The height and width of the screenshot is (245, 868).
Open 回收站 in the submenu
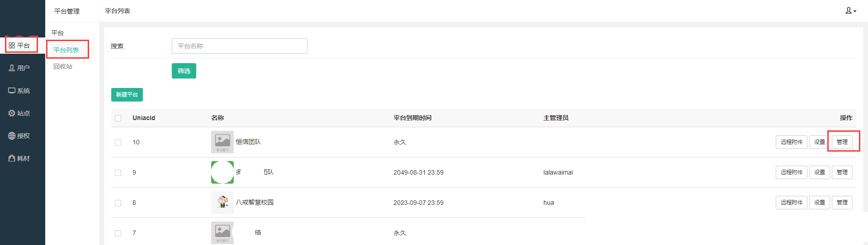pos(63,66)
